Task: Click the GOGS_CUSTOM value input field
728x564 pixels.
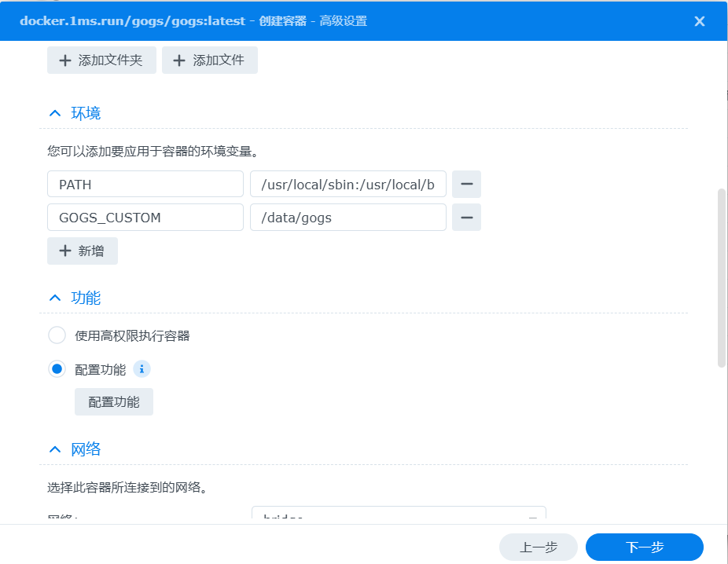Action: coord(348,217)
